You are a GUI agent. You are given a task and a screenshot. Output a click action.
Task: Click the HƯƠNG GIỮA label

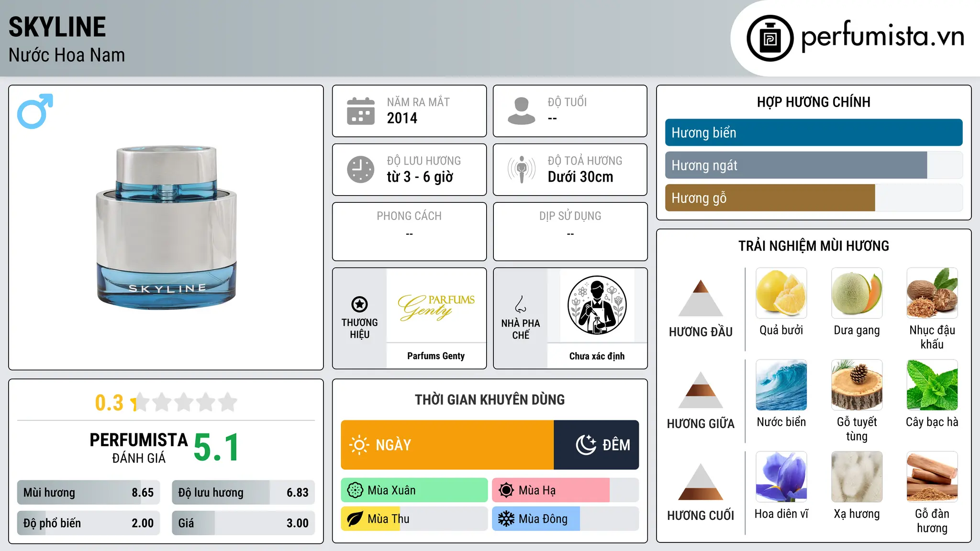[x=701, y=424]
